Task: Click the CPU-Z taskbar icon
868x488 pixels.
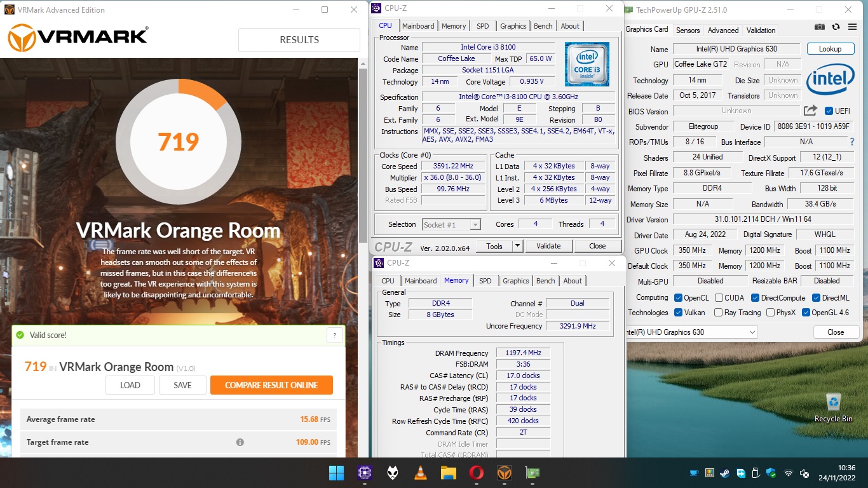Action: click(x=365, y=473)
